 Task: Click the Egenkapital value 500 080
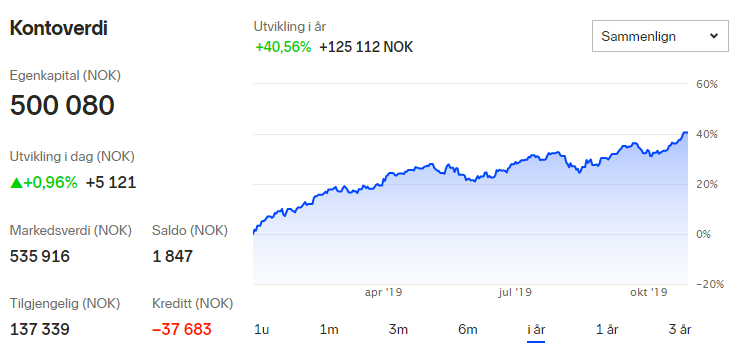click(x=62, y=105)
